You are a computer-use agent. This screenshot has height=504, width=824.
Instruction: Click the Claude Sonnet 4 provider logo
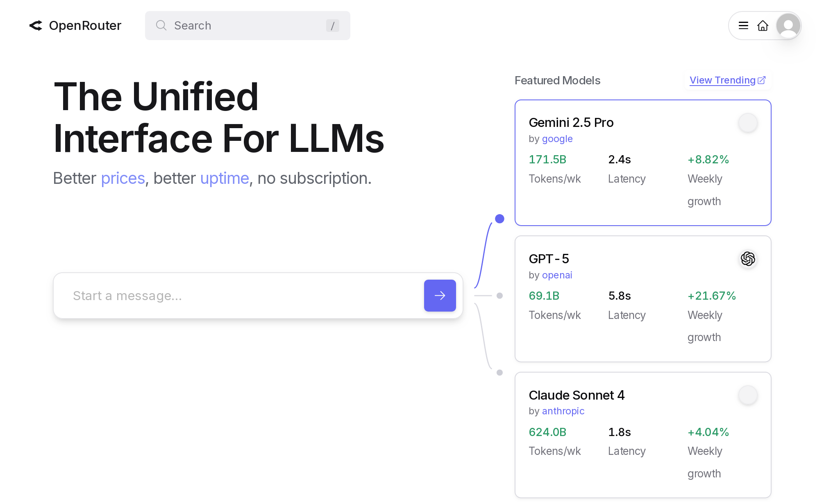click(748, 395)
